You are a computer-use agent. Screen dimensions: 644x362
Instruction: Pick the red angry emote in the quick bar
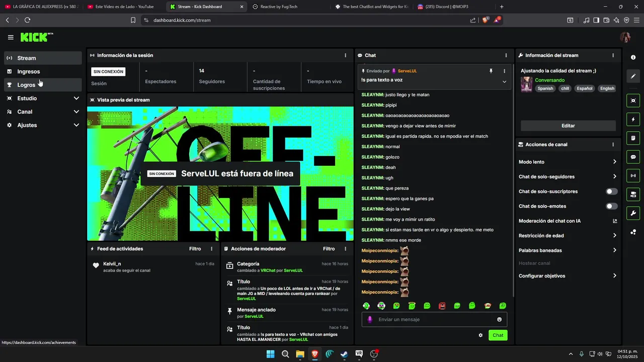click(x=442, y=306)
